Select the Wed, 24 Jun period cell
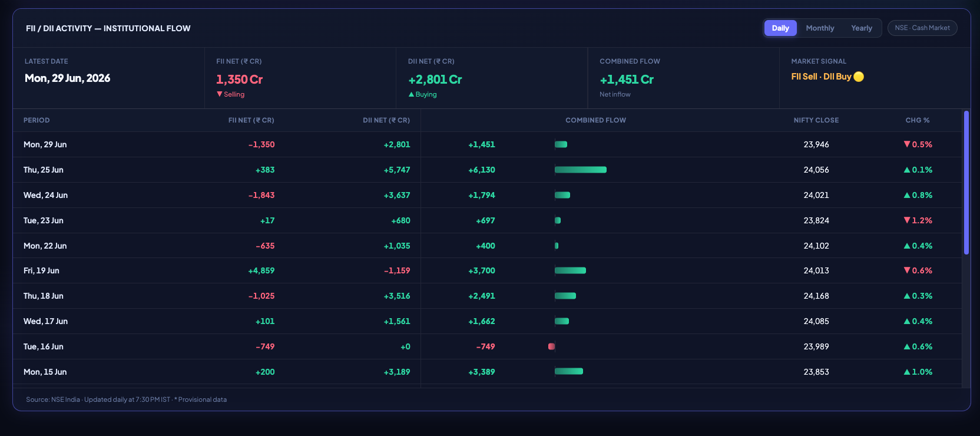 [x=46, y=195]
